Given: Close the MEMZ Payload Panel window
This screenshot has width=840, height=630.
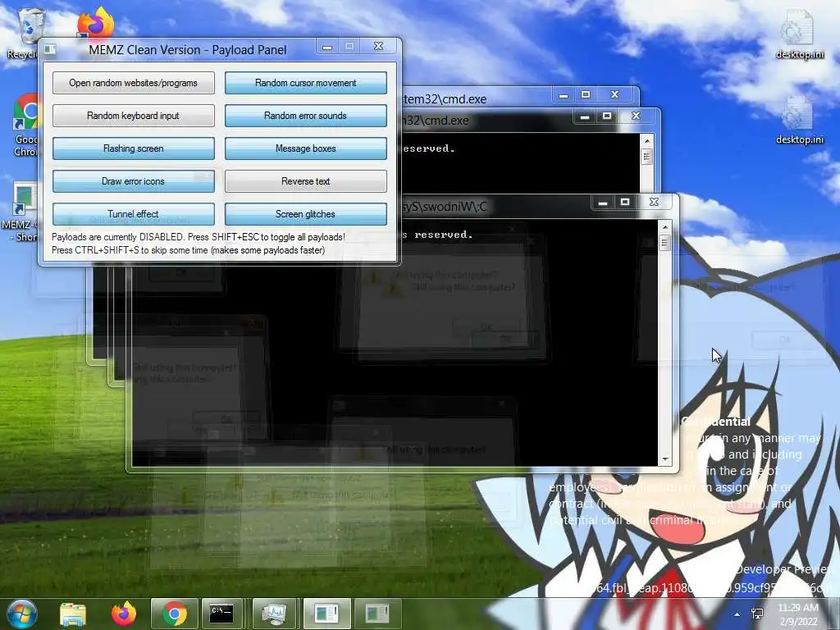Looking at the screenshot, I should pyautogui.click(x=379, y=47).
